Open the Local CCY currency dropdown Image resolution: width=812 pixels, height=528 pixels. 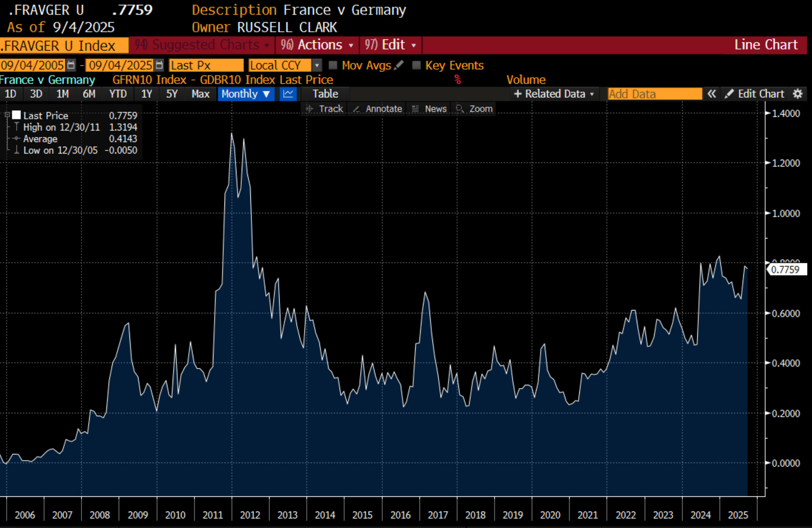pyautogui.click(x=317, y=65)
